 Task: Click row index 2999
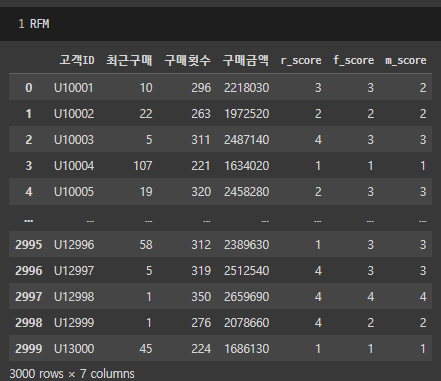point(29,349)
